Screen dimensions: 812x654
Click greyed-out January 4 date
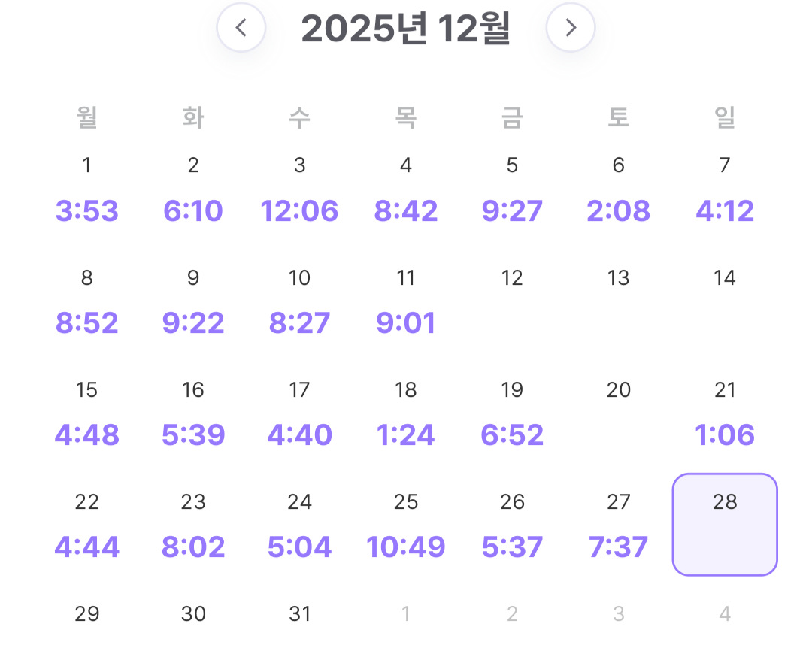pyautogui.click(x=725, y=614)
